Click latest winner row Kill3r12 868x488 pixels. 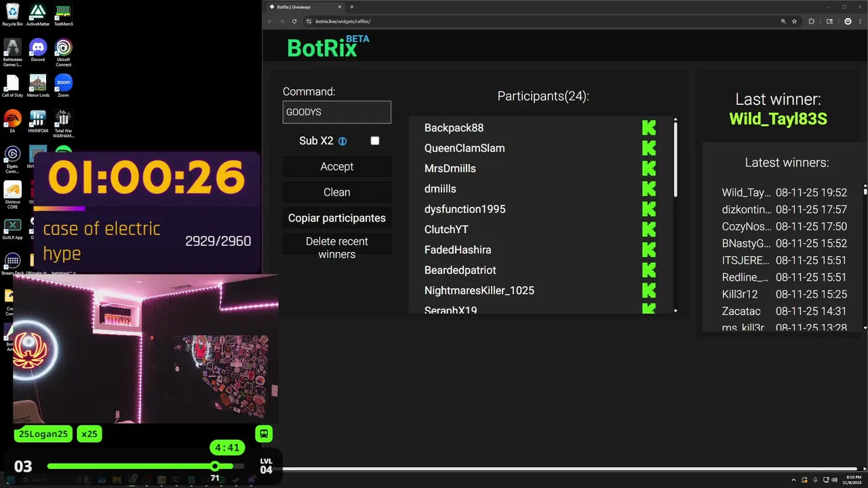(x=785, y=294)
